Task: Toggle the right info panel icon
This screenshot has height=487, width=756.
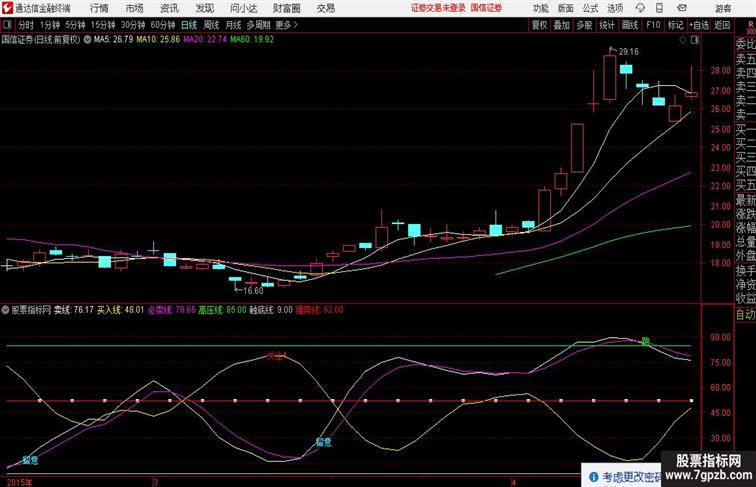Action: [x=695, y=40]
